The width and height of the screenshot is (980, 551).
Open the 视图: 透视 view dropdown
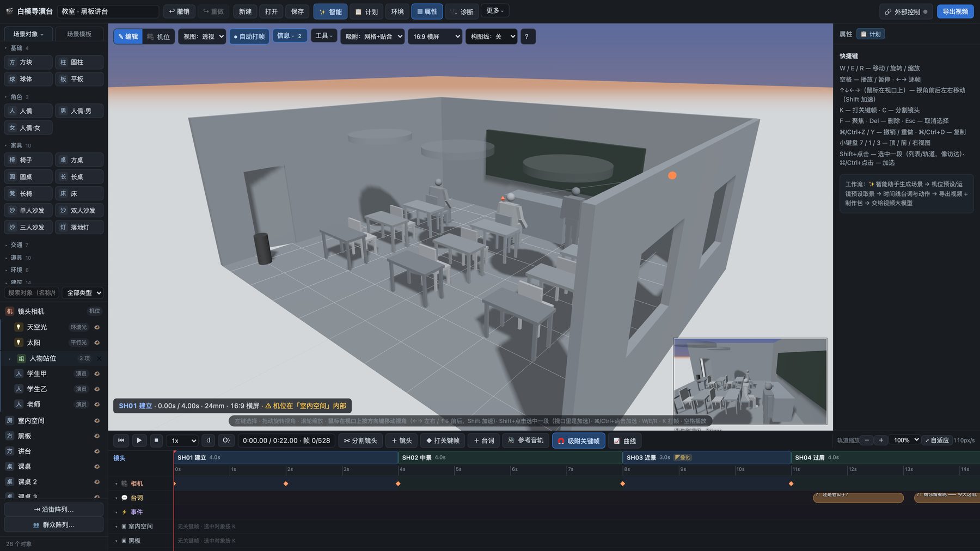(202, 36)
